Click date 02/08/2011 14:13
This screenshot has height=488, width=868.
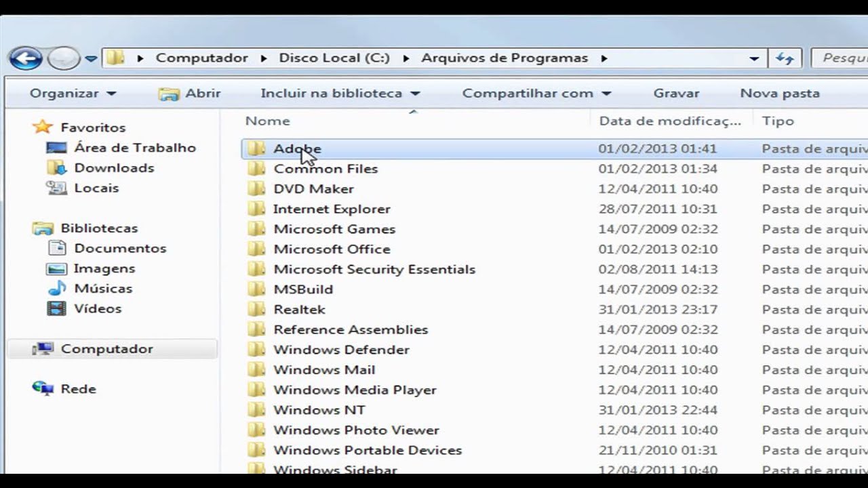click(658, 269)
